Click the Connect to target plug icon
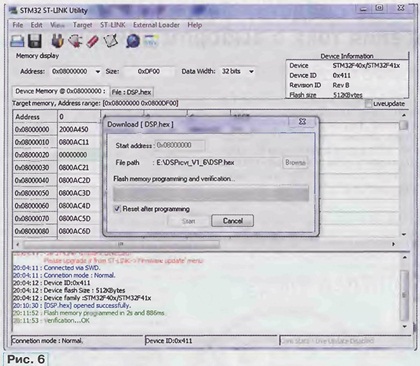This screenshot has width=420, height=366. (57, 41)
